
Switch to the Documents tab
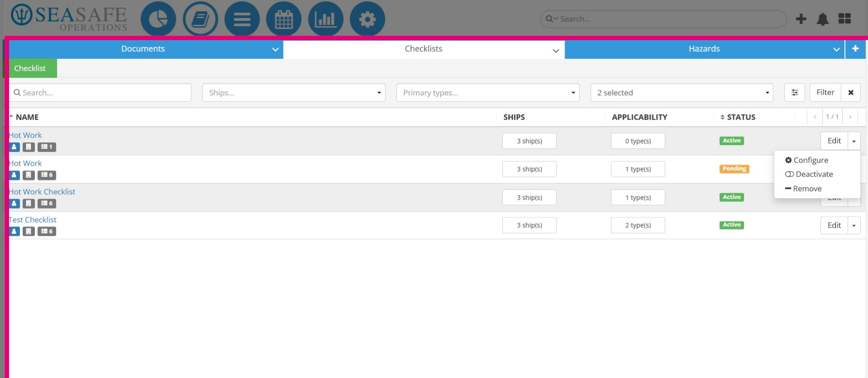[x=143, y=49]
